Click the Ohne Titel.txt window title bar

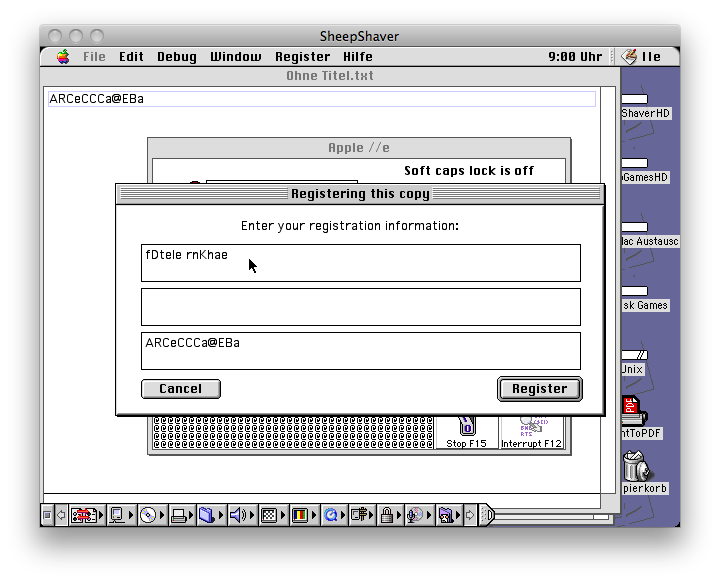click(x=330, y=76)
